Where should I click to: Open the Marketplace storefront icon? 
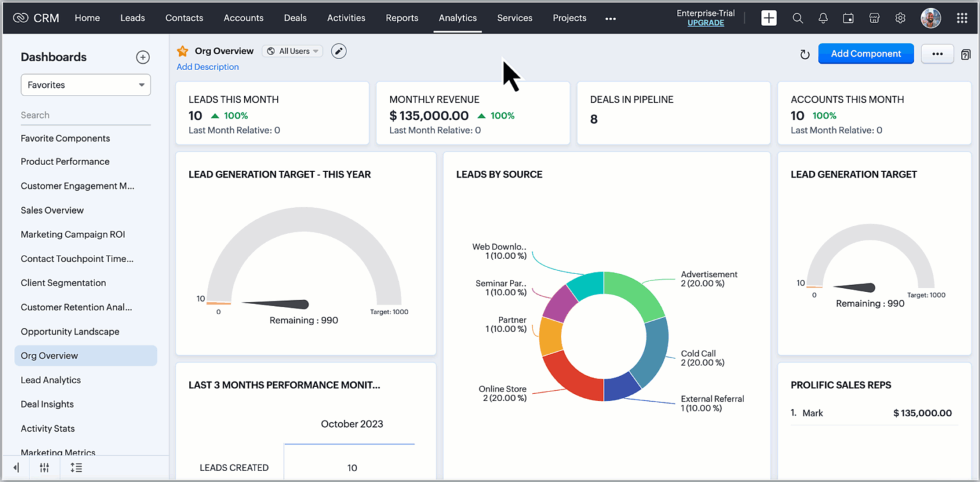[874, 18]
